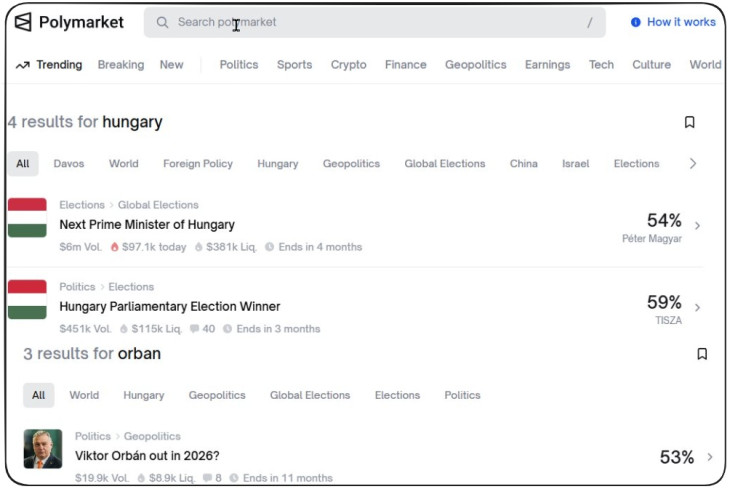Image resolution: width=730 pixels, height=489 pixels.
Task: Switch to the Geopolitics navigation tab
Action: pos(475,65)
